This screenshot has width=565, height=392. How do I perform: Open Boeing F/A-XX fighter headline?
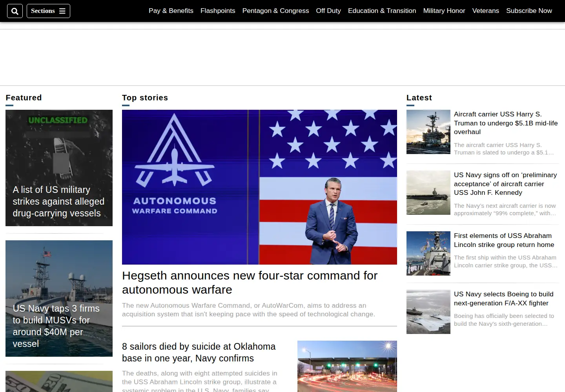click(504, 298)
